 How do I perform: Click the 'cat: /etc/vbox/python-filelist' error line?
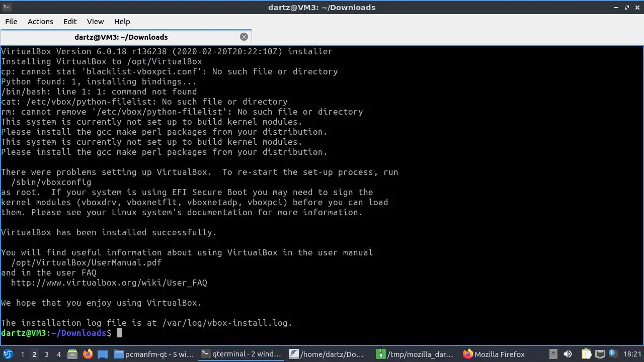pos(144,102)
